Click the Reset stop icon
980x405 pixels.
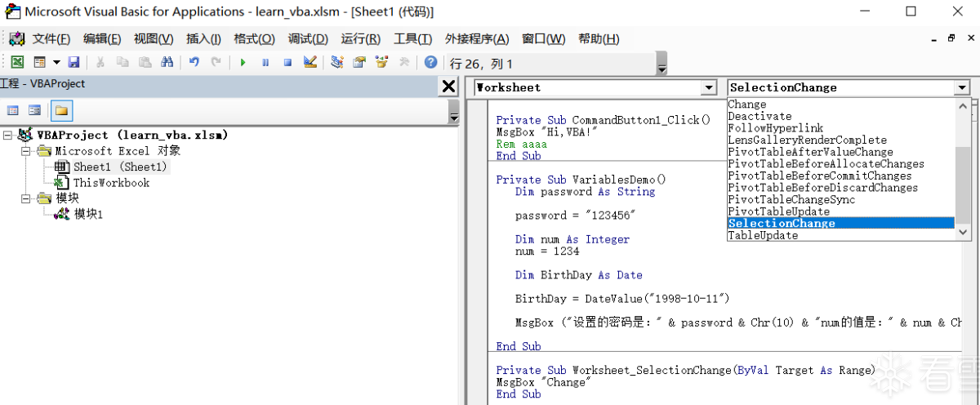click(287, 63)
